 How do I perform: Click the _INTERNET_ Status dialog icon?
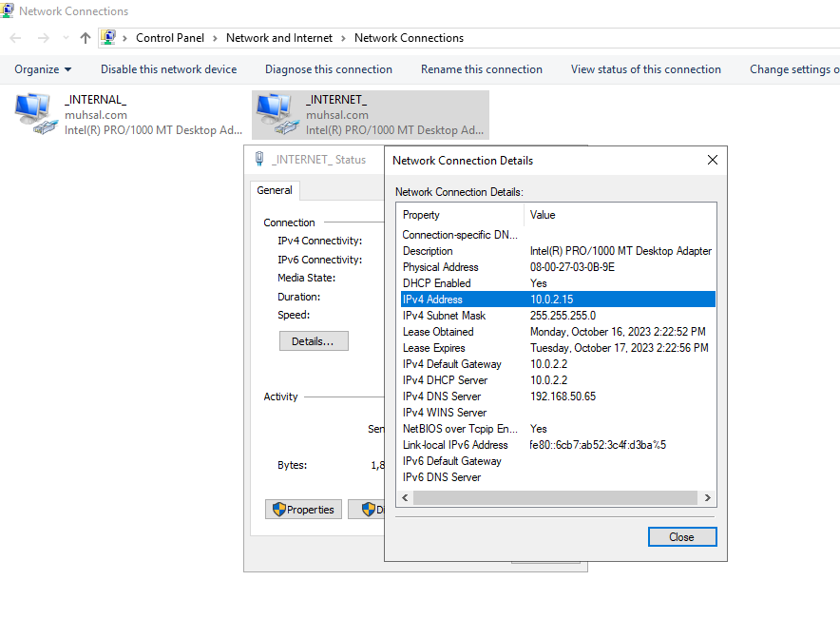pos(258,160)
